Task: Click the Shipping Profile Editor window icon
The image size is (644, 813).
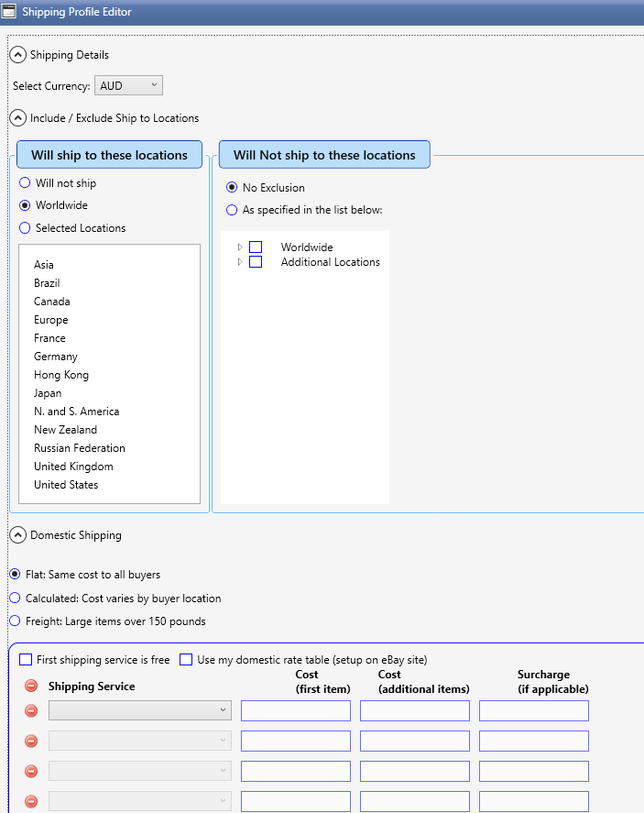Action: [9, 11]
